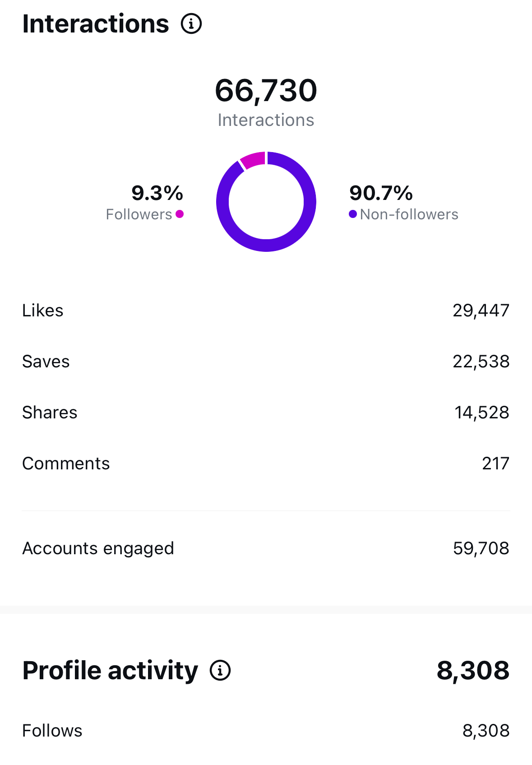Tap the 59,708 accounts engaged value
Viewport: 532px width, 765px height.
(481, 548)
